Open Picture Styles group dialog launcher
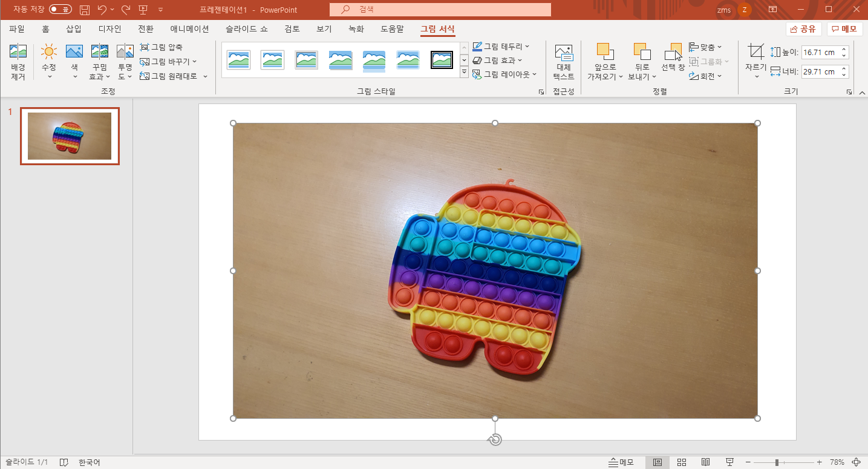Screen dimensions: 868x469 (541, 92)
